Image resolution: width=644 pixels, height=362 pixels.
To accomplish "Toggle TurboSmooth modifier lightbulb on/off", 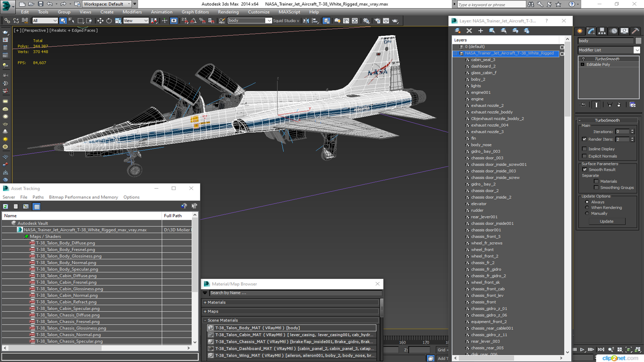I will tap(583, 59).
